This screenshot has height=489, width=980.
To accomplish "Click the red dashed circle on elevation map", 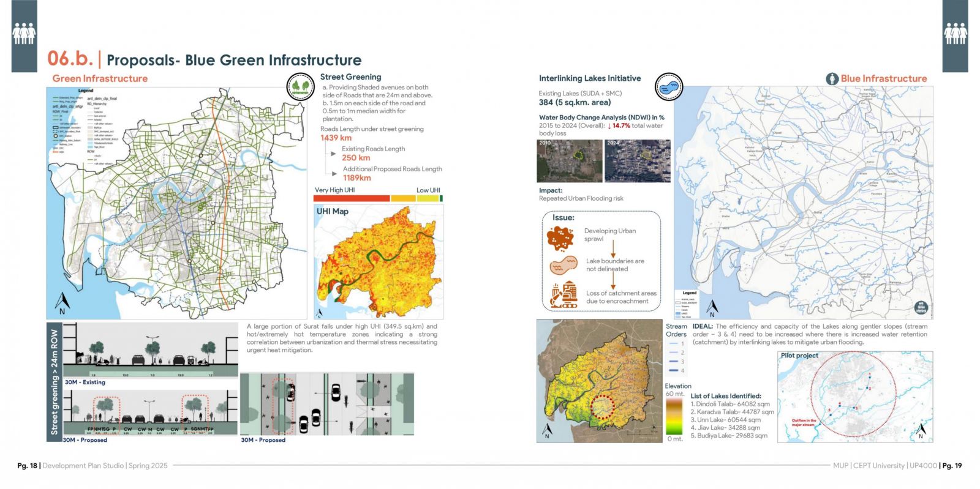I will pyautogui.click(x=601, y=407).
